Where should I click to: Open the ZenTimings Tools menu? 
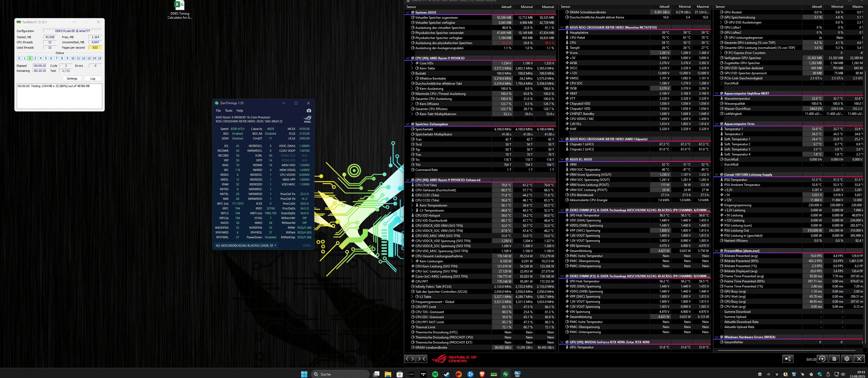(229, 111)
